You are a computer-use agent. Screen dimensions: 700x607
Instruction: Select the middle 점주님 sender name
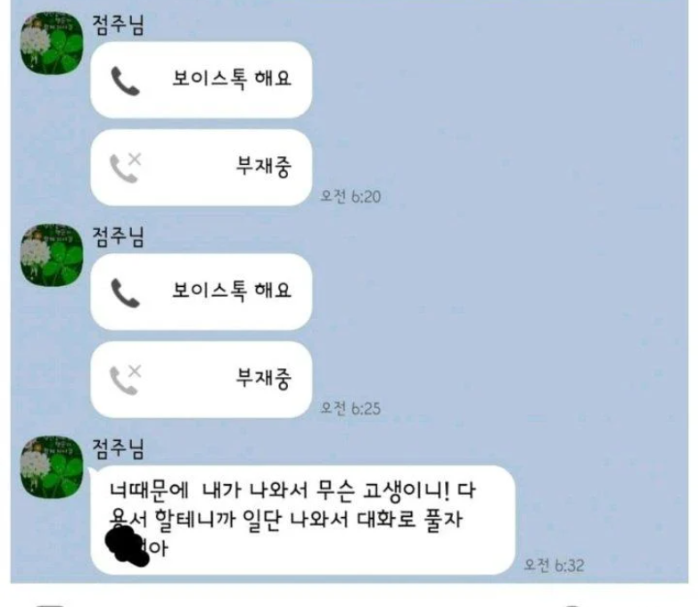119,236
